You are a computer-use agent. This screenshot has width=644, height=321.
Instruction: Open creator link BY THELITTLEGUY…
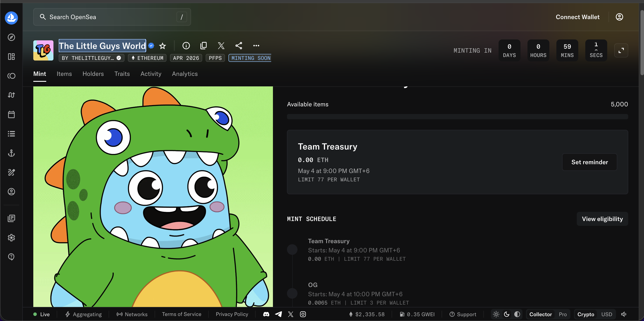(x=92, y=58)
